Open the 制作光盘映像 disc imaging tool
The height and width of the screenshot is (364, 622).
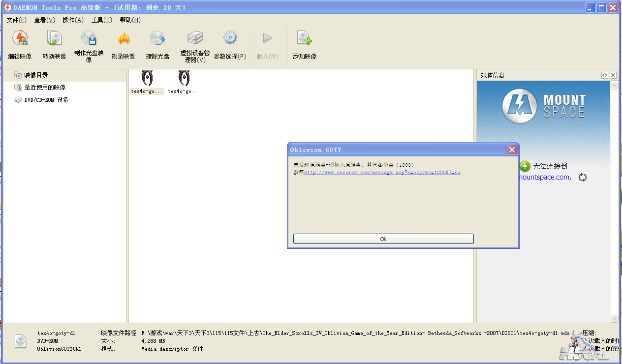(x=89, y=39)
